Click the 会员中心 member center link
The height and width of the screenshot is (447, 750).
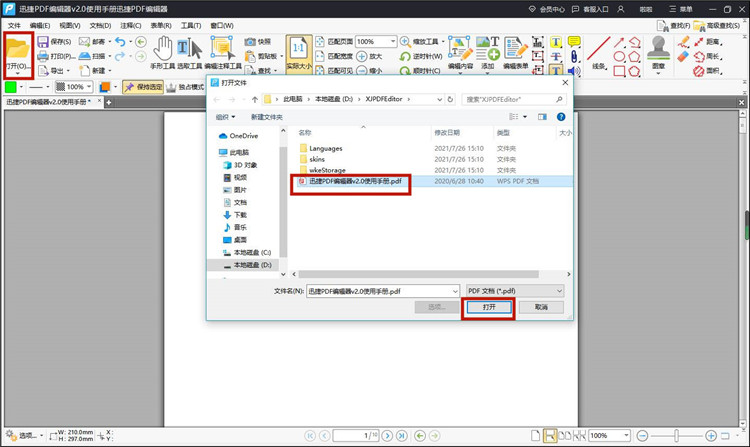pyautogui.click(x=547, y=9)
